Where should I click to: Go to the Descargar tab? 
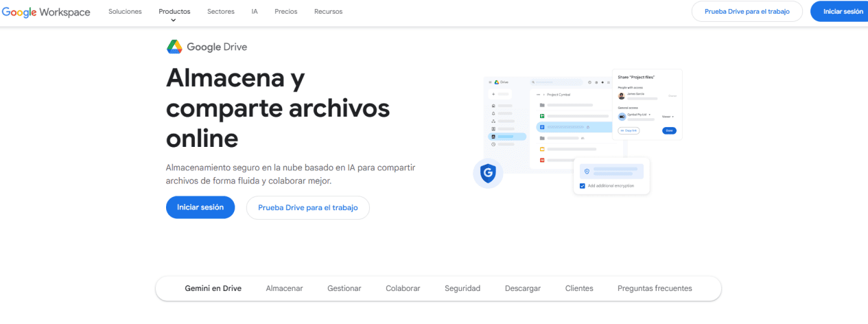pyautogui.click(x=523, y=288)
